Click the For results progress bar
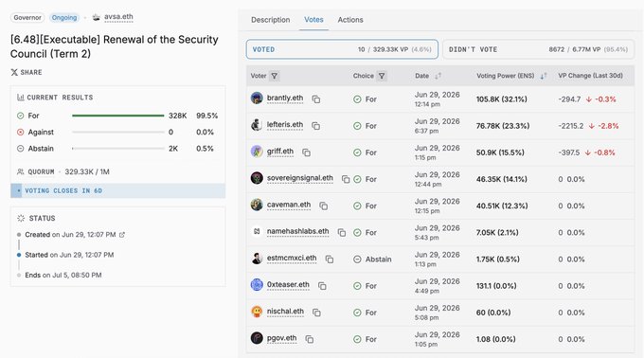The image size is (644, 358). [x=118, y=116]
